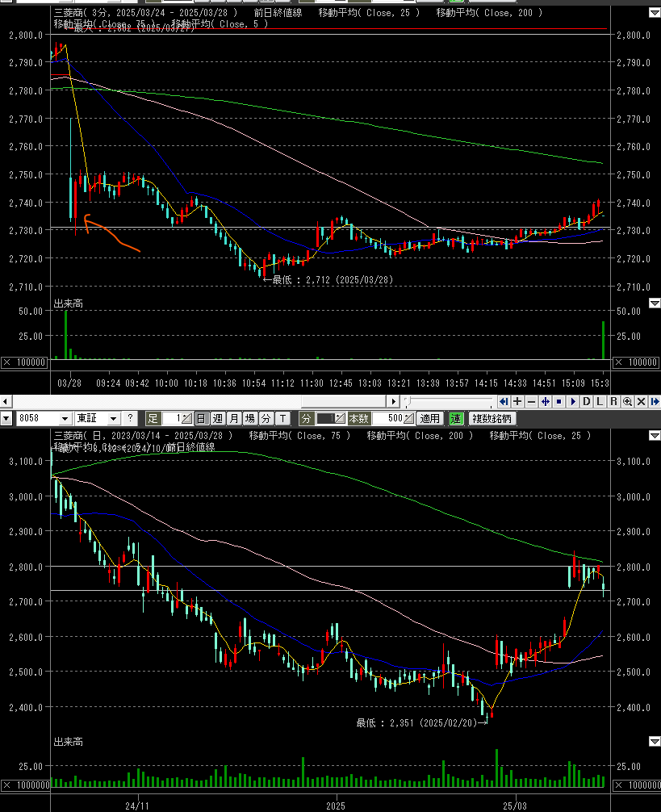The height and width of the screenshot is (812, 661).
Task: Select 場 session chart period
Action: [250, 418]
